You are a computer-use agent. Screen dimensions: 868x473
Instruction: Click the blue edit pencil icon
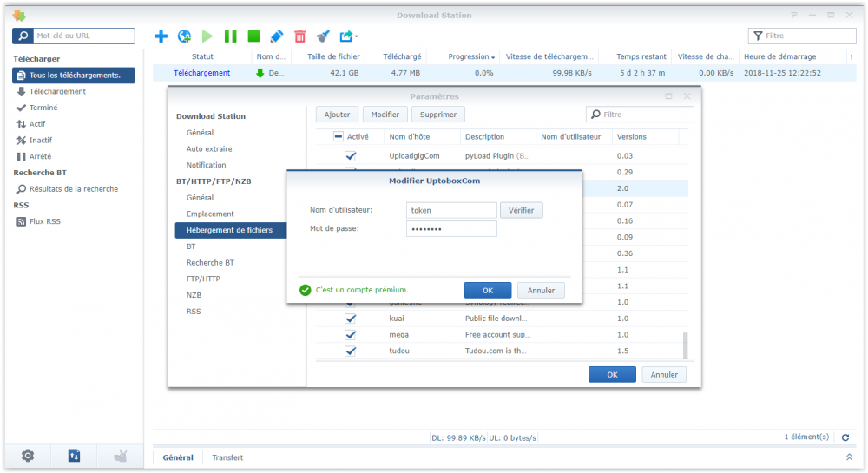click(x=277, y=36)
